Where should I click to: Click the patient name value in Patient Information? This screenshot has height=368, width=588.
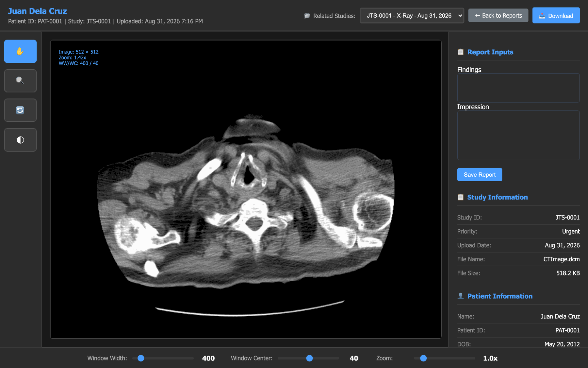tap(560, 316)
